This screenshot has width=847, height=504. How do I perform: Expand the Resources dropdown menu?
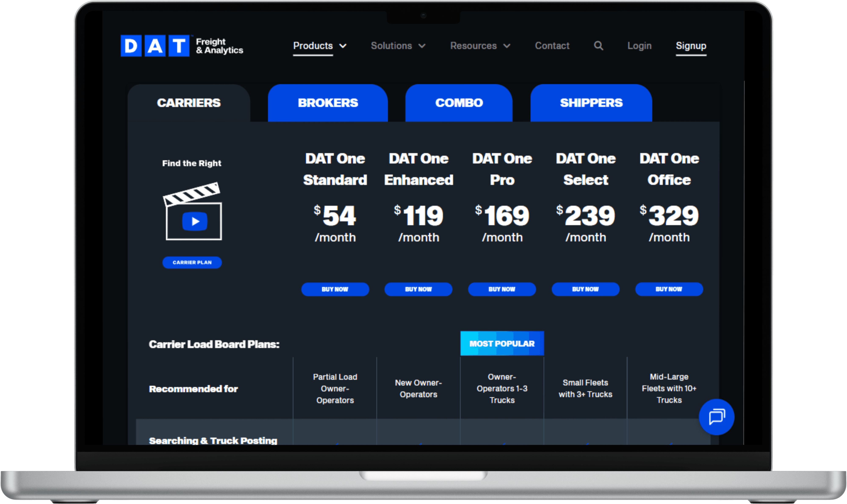[480, 46]
